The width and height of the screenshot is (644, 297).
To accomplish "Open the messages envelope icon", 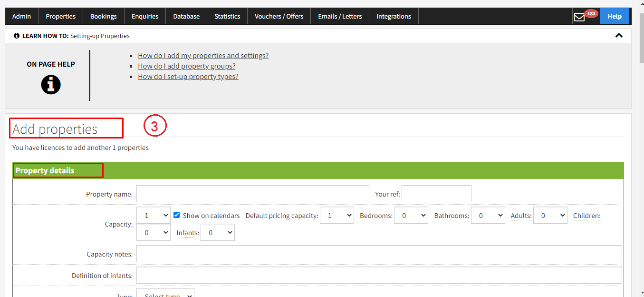I will 579,17.
